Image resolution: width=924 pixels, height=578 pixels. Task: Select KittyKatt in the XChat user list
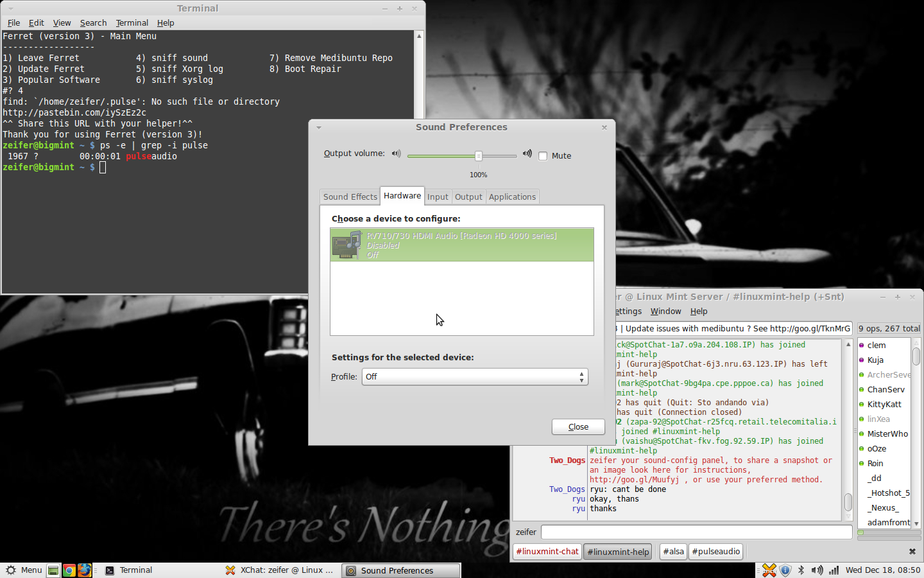884,404
